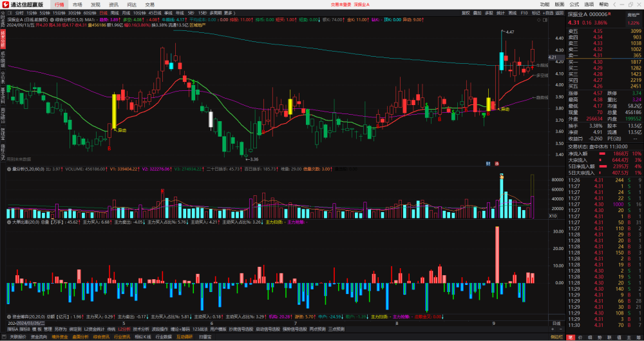The image size is (644, 341).
Task: Click the 返回 back button
Action: [560, 13]
